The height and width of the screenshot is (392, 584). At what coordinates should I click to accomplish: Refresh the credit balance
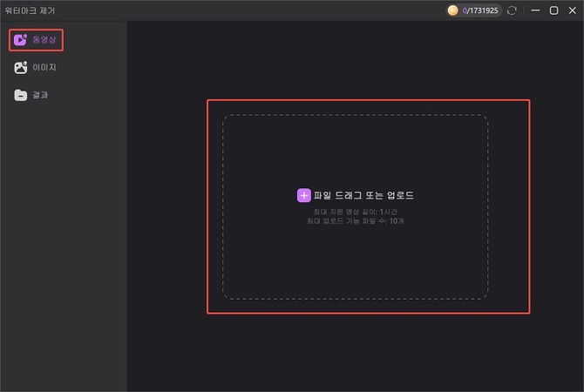coord(512,10)
